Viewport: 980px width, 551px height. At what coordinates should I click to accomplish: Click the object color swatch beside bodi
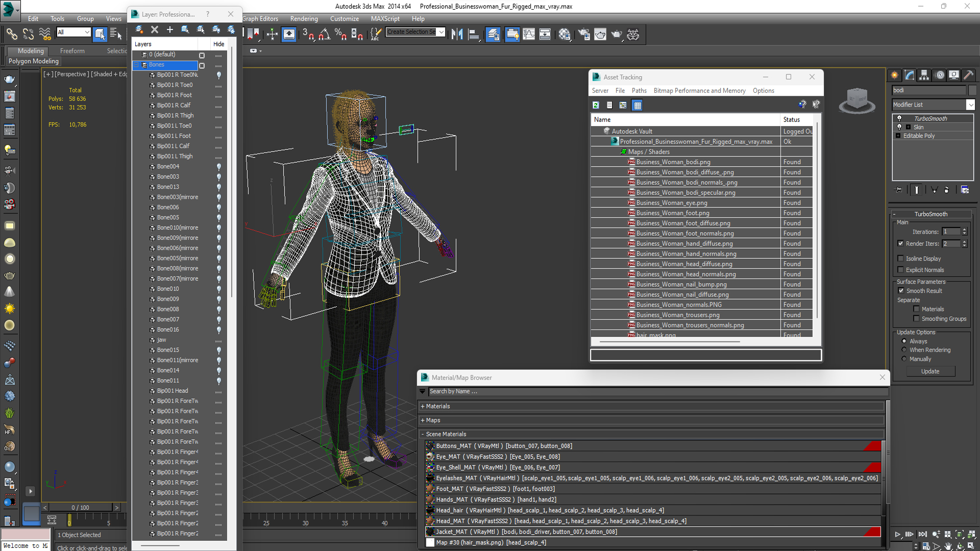click(x=972, y=90)
